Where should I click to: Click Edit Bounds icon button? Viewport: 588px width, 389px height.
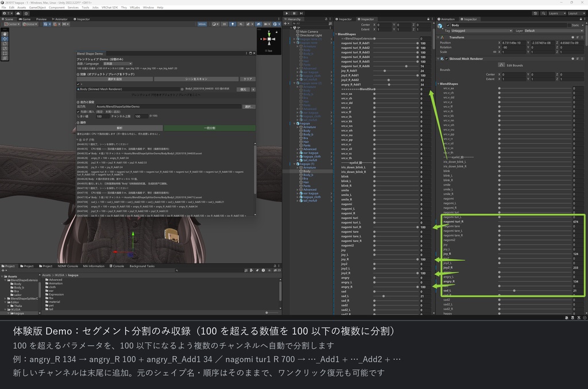pyautogui.click(x=501, y=65)
